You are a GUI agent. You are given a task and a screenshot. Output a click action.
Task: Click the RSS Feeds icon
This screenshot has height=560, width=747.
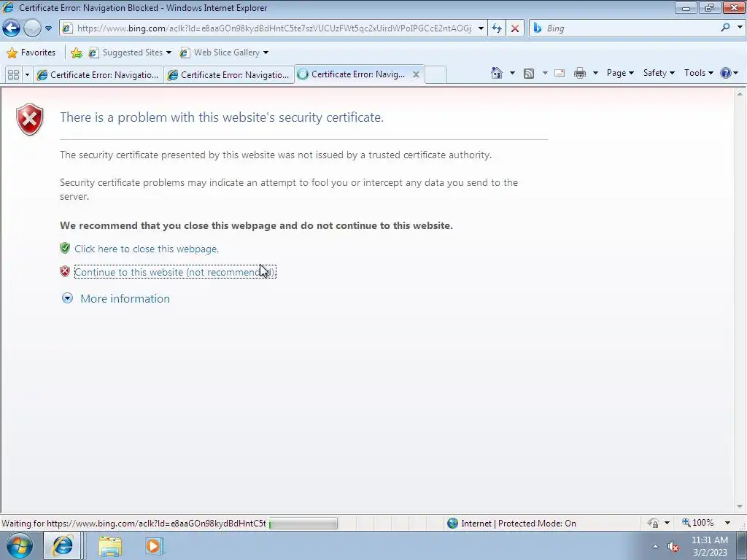528,73
